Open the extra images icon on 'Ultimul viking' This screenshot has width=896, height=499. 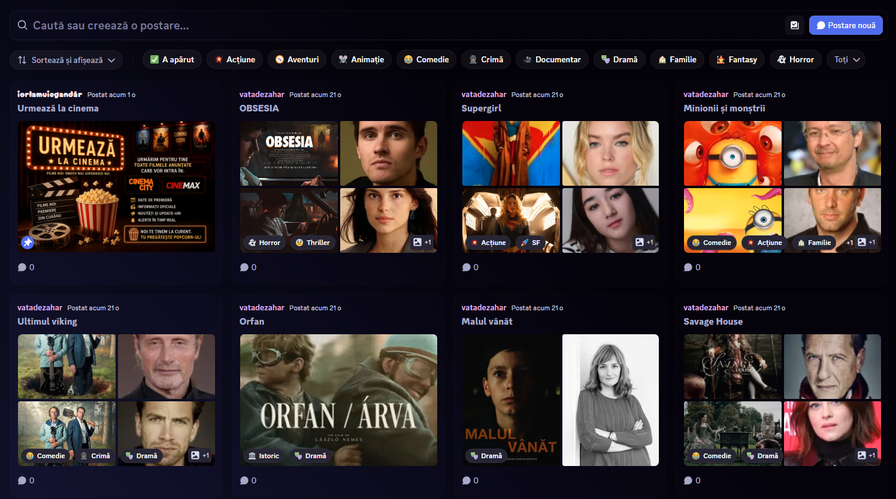[200, 456]
